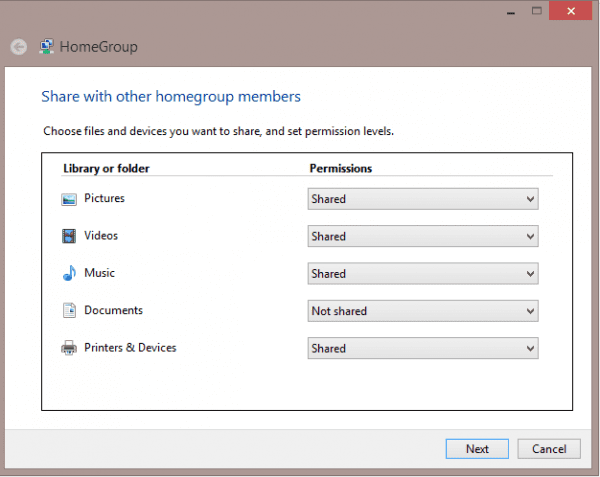This screenshot has height=477, width=600.
Task: Click the Documents page icon
Action: pos(69,310)
